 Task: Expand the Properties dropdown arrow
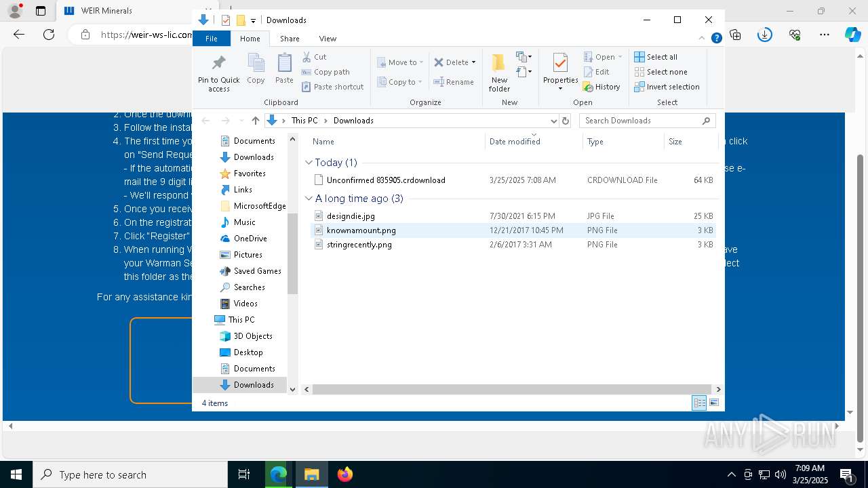coord(560,89)
